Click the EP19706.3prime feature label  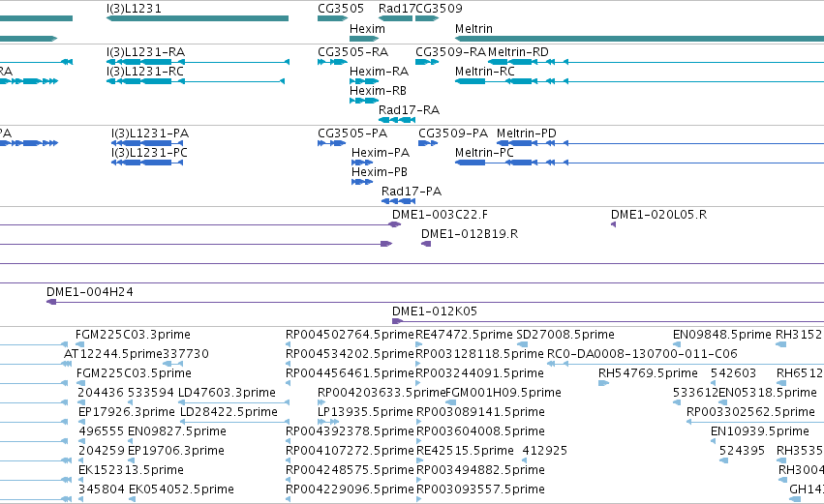pos(176,451)
